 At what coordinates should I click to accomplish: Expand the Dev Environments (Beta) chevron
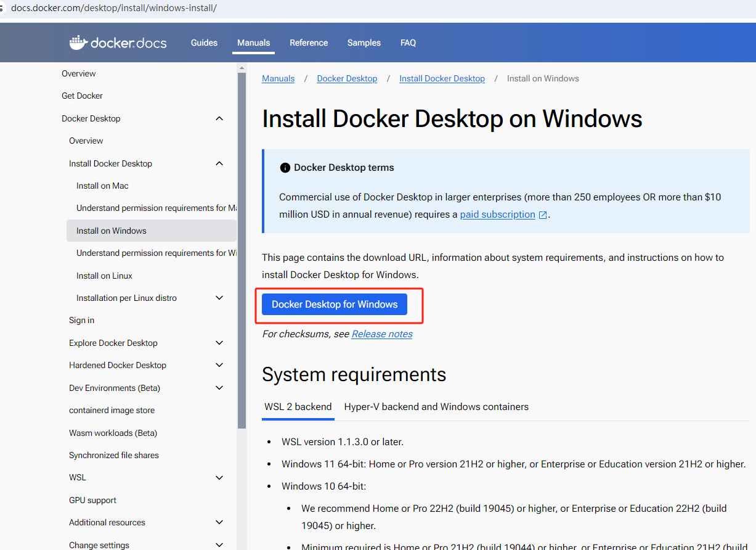(x=219, y=388)
